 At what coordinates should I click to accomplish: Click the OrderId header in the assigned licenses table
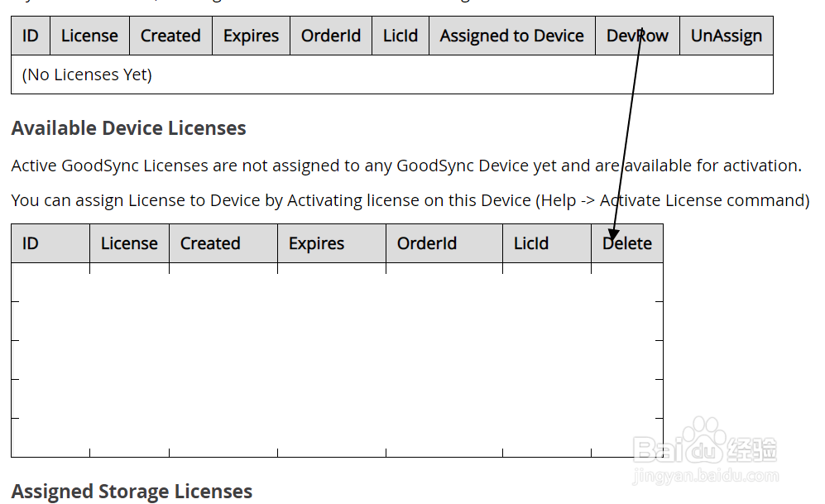[x=331, y=36]
